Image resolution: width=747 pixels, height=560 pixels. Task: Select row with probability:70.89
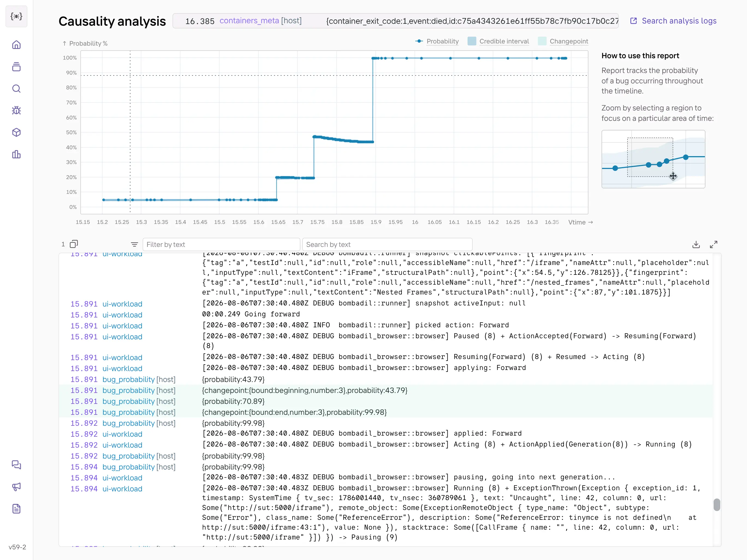[x=386, y=401]
